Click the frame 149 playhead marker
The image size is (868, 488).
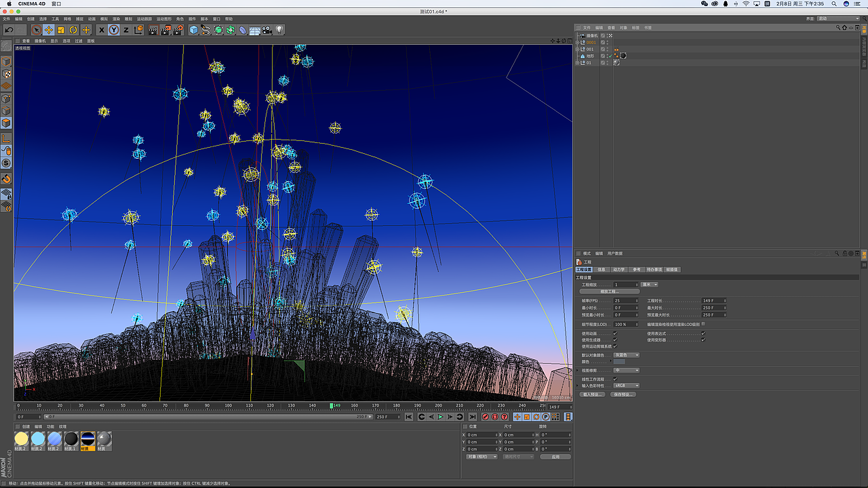pos(332,405)
